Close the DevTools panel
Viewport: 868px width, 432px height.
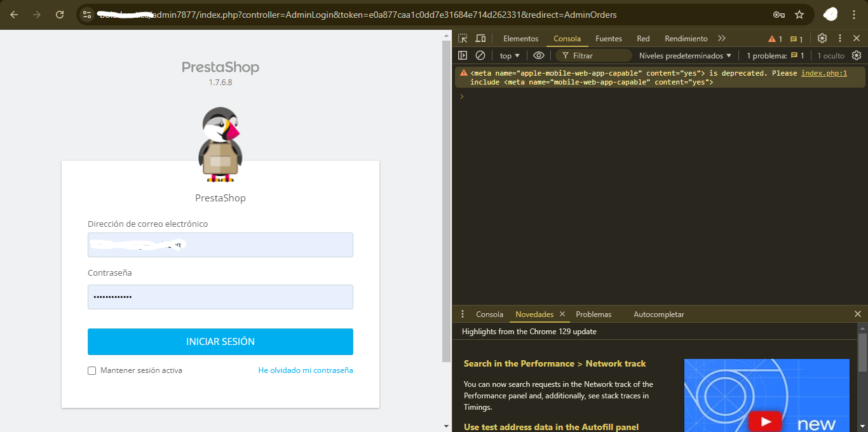857,39
